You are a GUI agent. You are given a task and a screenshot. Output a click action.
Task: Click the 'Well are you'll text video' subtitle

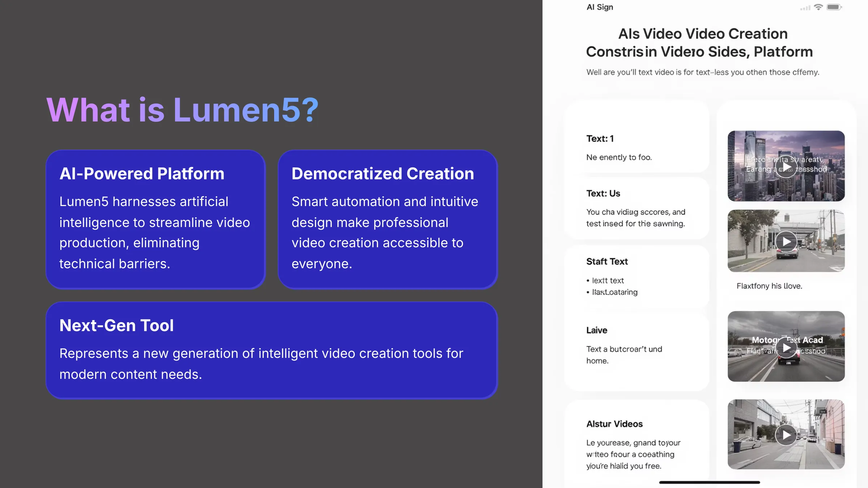[x=703, y=72]
